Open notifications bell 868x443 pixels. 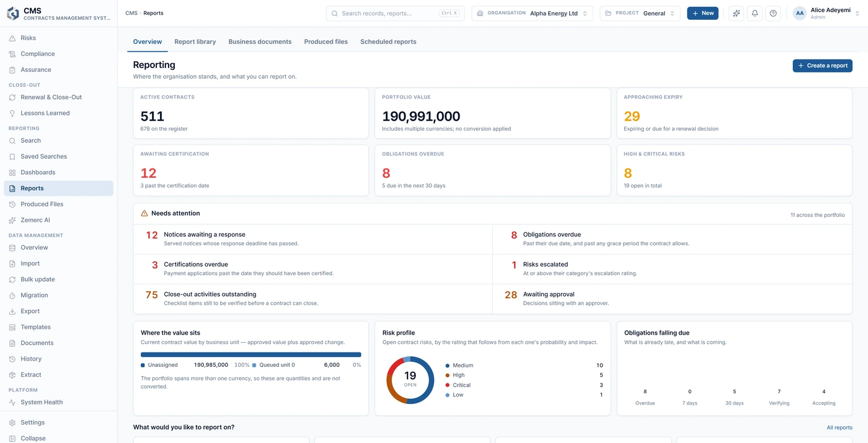point(755,13)
